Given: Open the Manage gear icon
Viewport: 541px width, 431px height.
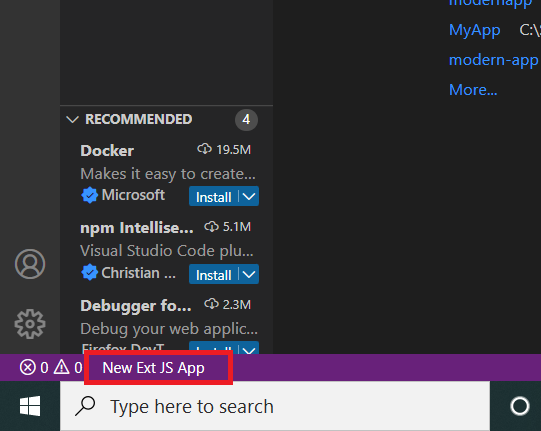Looking at the screenshot, I should (30, 324).
